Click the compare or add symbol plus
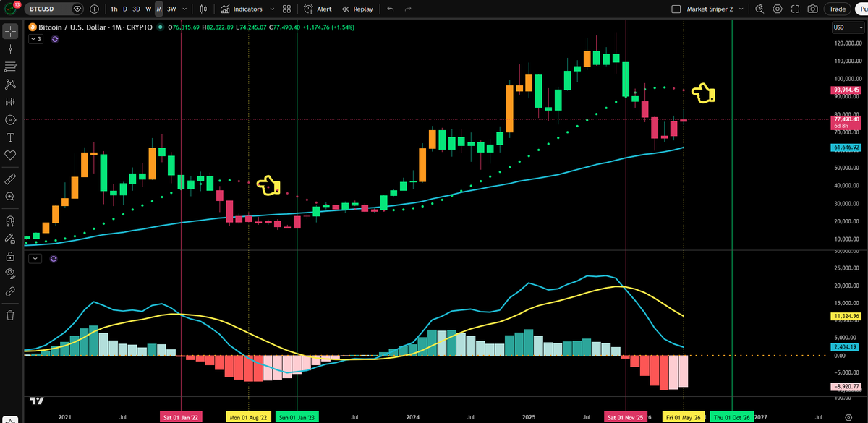The width and height of the screenshot is (868, 423). pos(95,9)
